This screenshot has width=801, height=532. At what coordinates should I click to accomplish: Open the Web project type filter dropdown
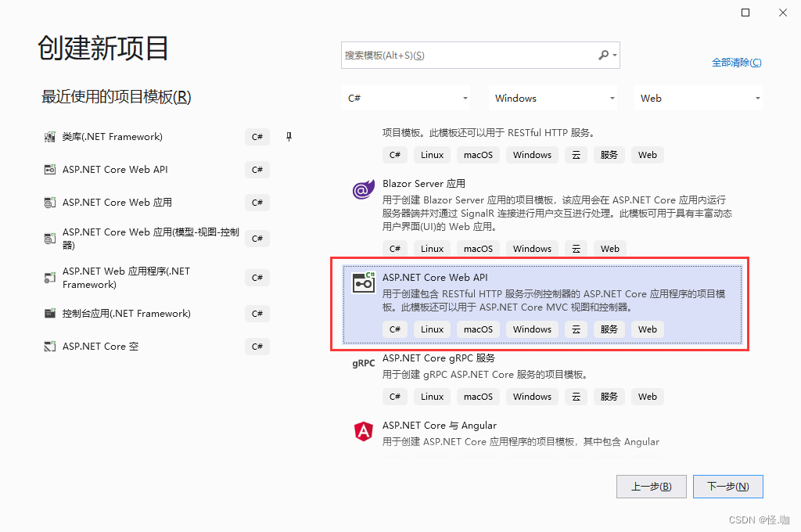tap(699, 98)
